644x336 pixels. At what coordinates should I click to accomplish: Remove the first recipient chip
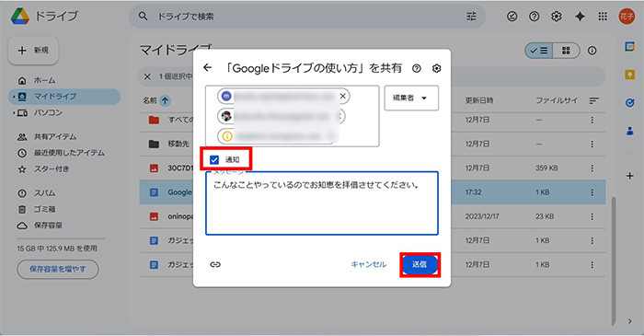coord(343,96)
